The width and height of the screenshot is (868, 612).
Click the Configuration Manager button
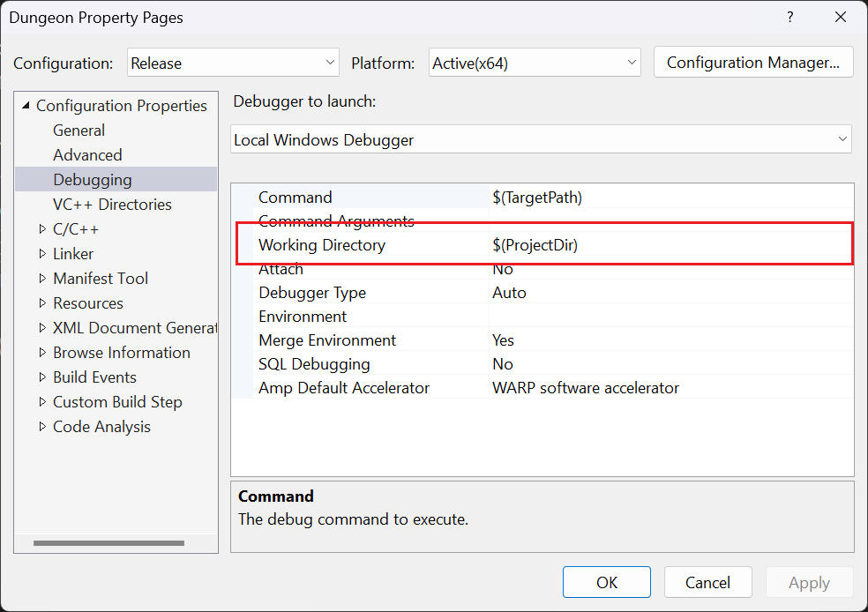pos(752,62)
